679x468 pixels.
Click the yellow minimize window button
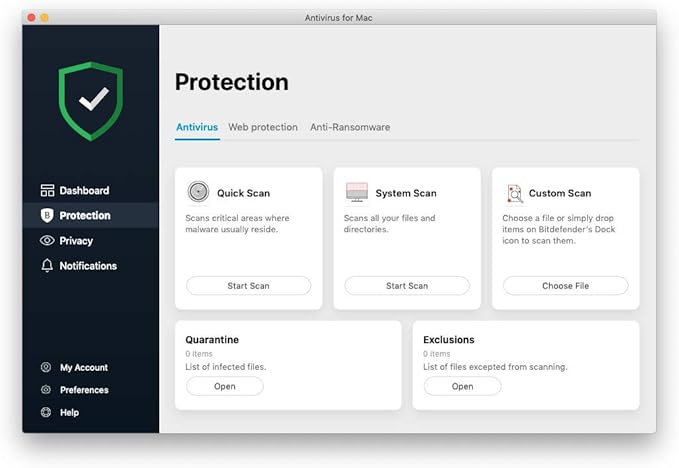(45, 18)
